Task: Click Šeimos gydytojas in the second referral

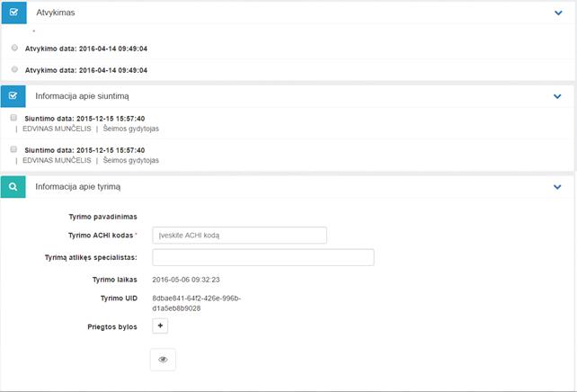Action: coord(131,160)
